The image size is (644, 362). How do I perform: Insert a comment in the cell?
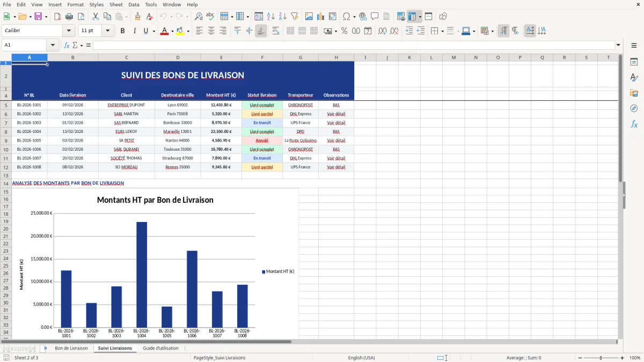tap(375, 16)
